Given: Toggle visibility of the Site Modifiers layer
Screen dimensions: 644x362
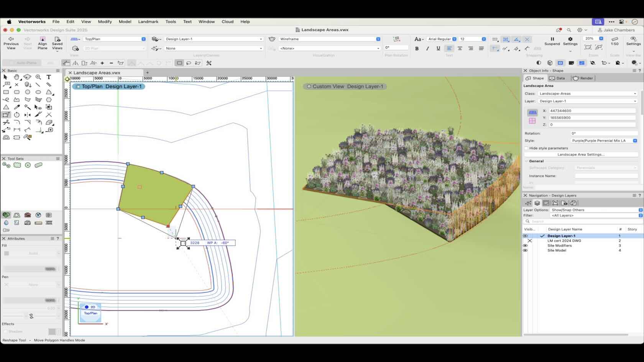Looking at the screenshot, I should (525, 246).
